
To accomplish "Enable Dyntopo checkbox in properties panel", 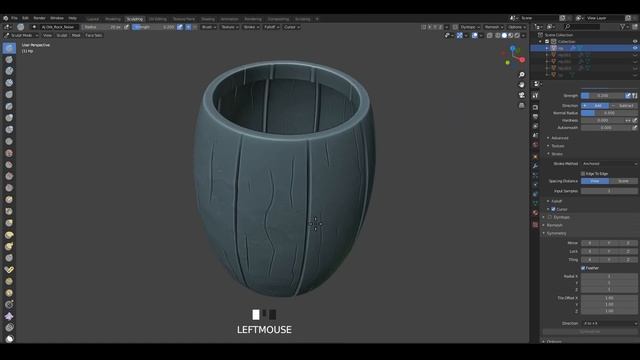I will pos(550,217).
